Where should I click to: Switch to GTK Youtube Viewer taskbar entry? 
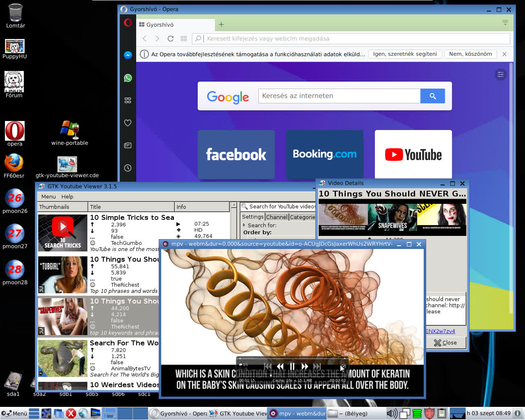pyautogui.click(x=238, y=413)
